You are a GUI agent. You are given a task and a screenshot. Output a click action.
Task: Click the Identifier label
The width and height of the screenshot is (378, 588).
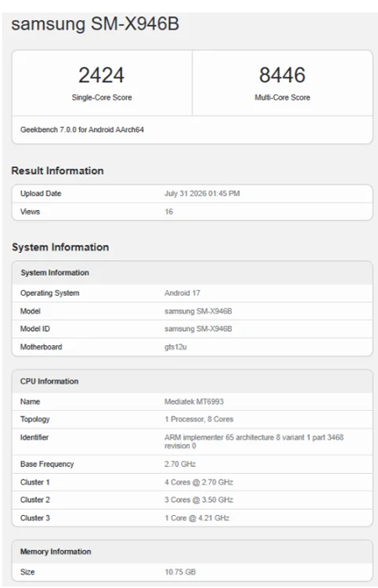coord(34,438)
